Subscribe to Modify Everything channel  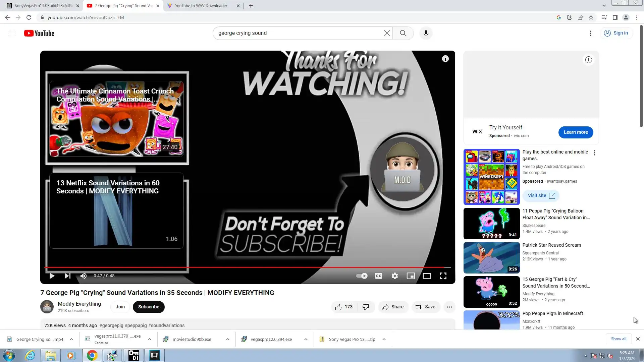[x=149, y=307]
